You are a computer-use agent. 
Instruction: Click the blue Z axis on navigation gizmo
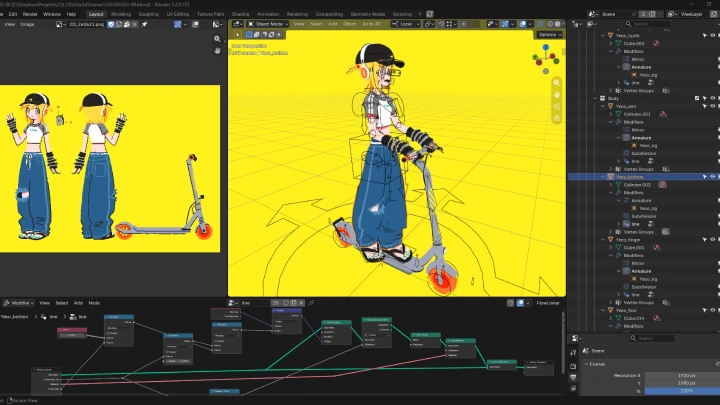(x=546, y=47)
